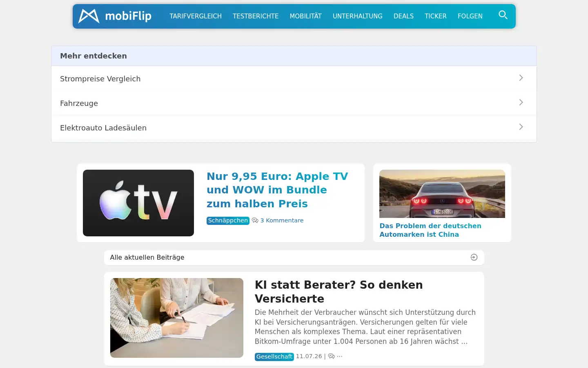
Task: Open the Strompreise Vergleich link
Action: [x=294, y=79]
